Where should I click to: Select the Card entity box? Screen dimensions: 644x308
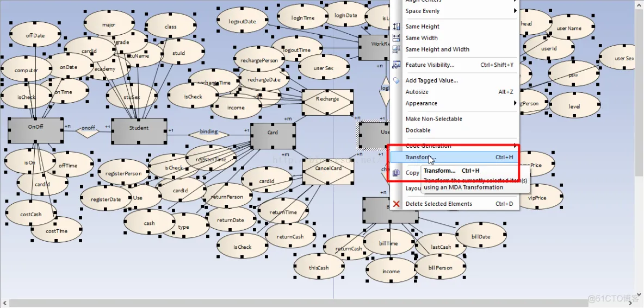(273, 136)
